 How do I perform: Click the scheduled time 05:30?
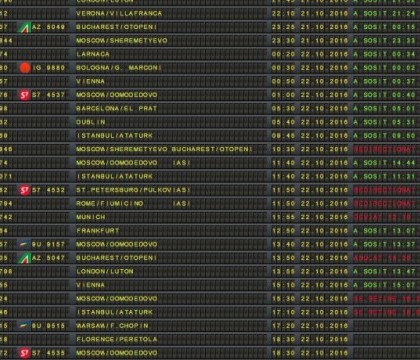(283, 109)
